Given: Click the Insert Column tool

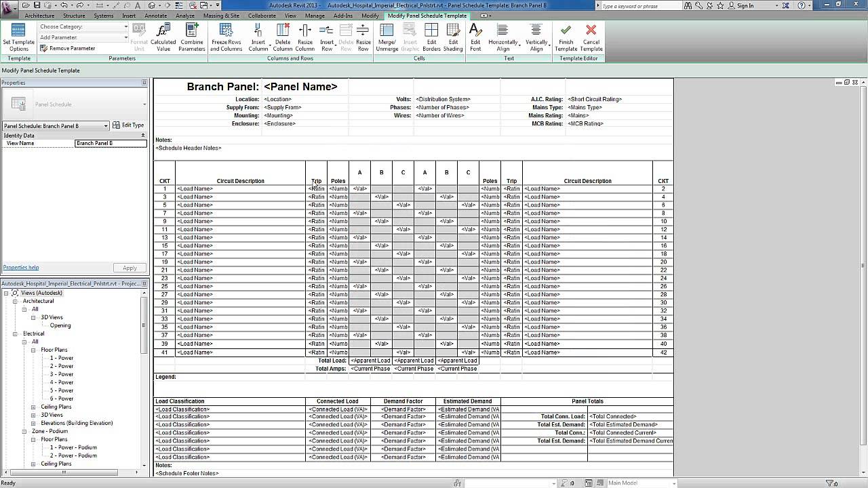Looking at the screenshot, I should click(258, 37).
